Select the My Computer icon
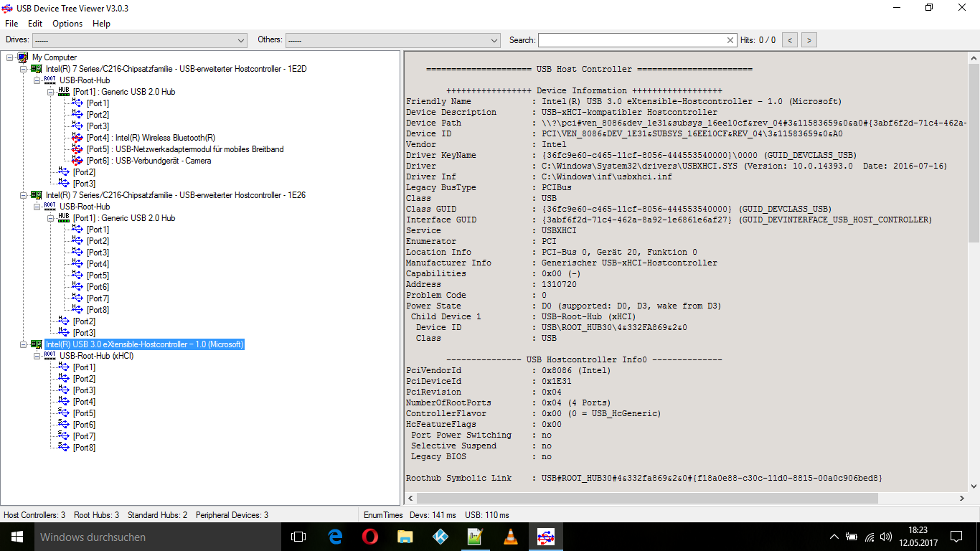 (23, 57)
